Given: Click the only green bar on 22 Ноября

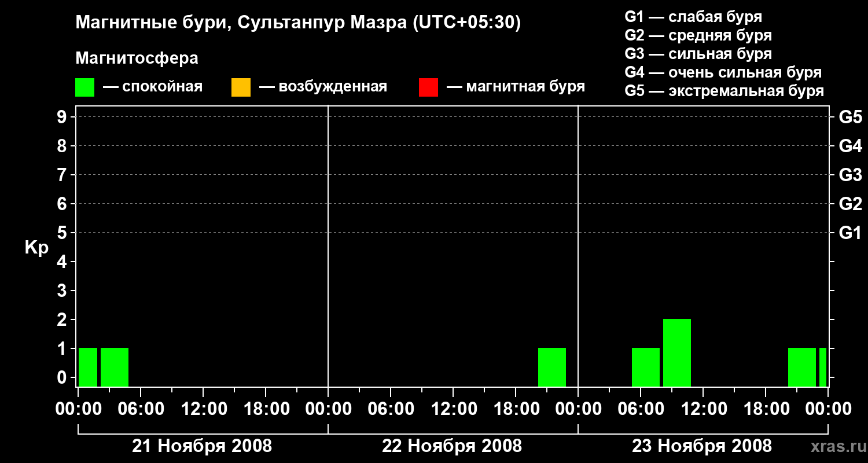Looking at the screenshot, I should tap(552, 367).
